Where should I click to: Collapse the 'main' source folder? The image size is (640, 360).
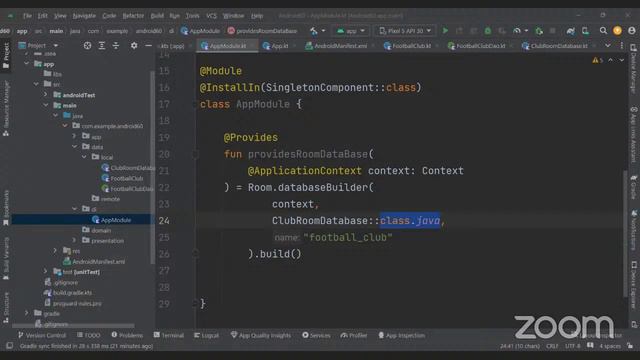pyautogui.click(x=46, y=105)
